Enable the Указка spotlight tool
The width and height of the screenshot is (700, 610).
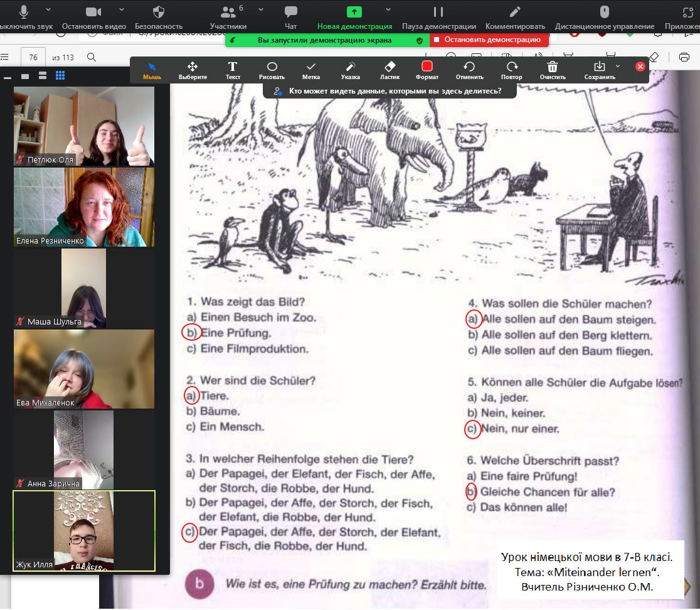(351, 69)
